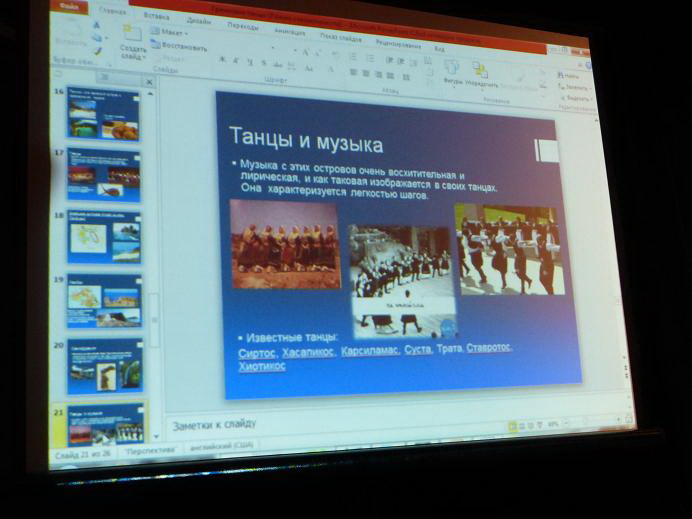The width and height of the screenshot is (692, 519).
Task: Click the slide title 'Танцы и музыка'
Action: [306, 140]
